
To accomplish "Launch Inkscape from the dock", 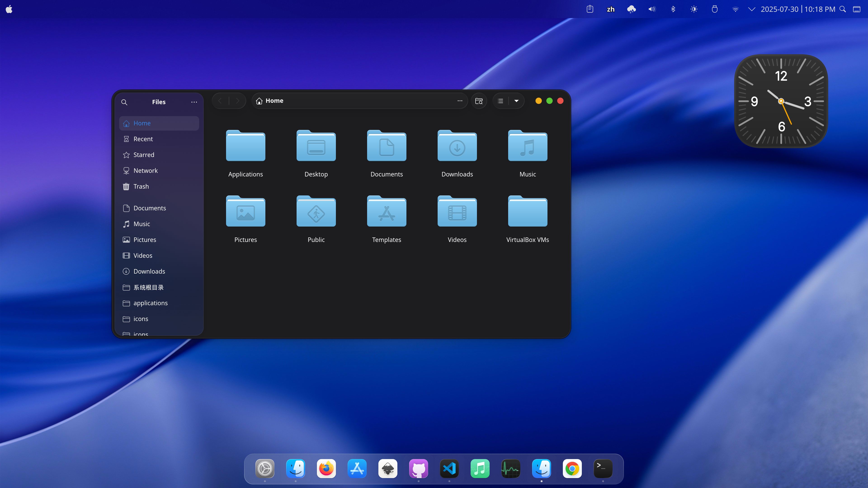I will (x=387, y=469).
